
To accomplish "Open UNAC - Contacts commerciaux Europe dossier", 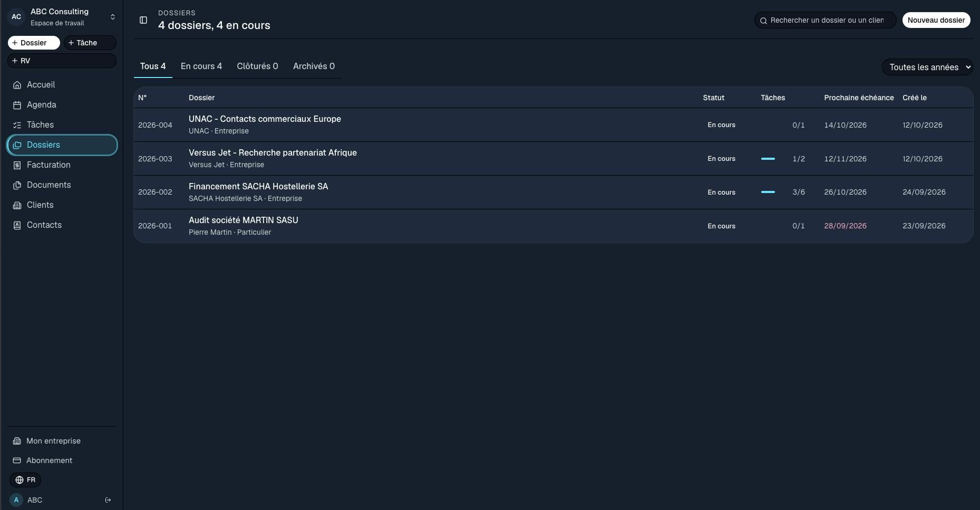I will point(265,119).
